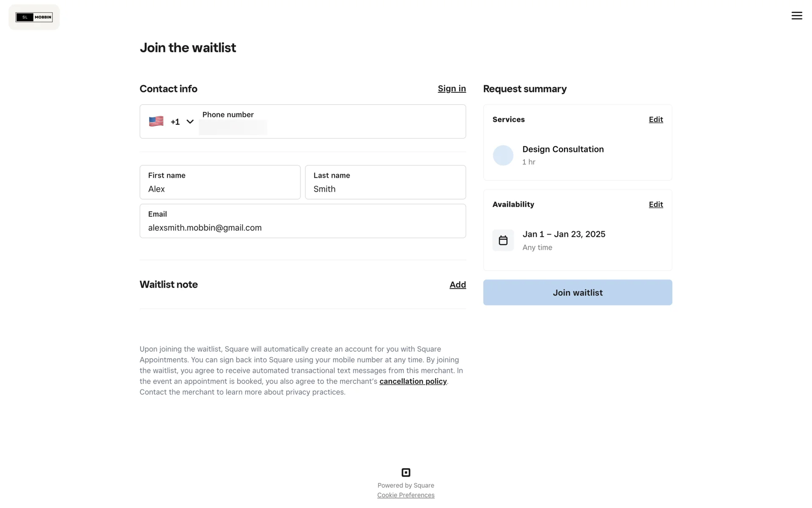Click the SL Mobbin logo
Screen dimensions: 812x508
pyautogui.click(x=34, y=17)
